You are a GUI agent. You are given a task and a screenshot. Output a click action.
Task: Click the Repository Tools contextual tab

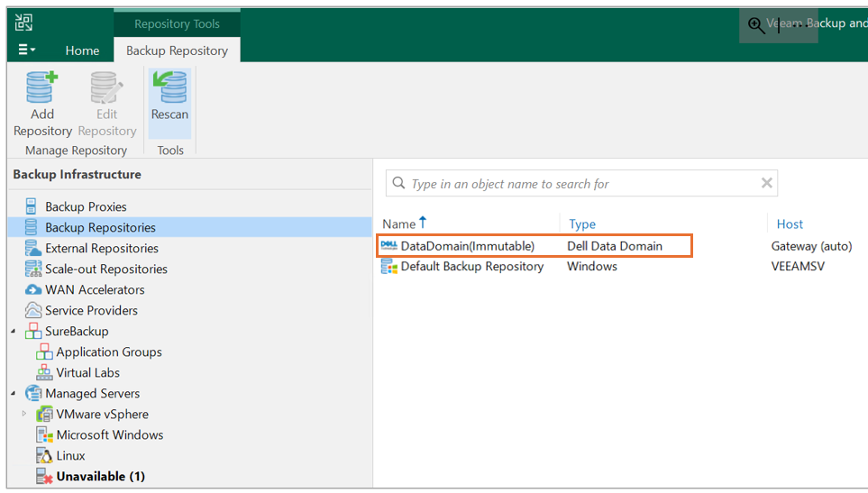177,23
